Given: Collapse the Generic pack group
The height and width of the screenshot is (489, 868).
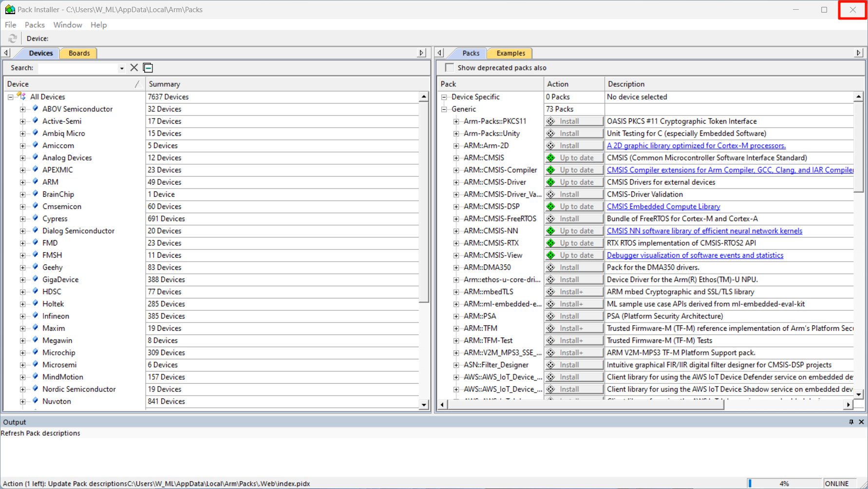Looking at the screenshot, I should pyautogui.click(x=444, y=109).
